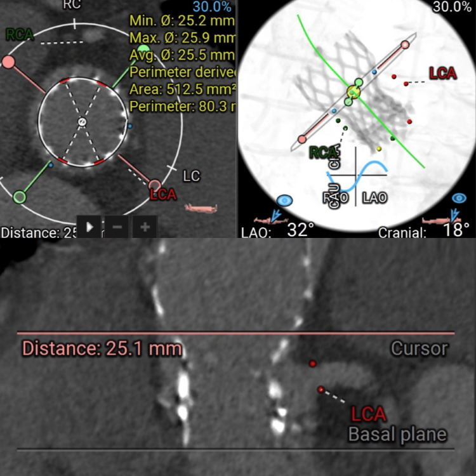Click the 'Perimeter: 80.3' measurement
476x476 pixels.
click(182, 107)
